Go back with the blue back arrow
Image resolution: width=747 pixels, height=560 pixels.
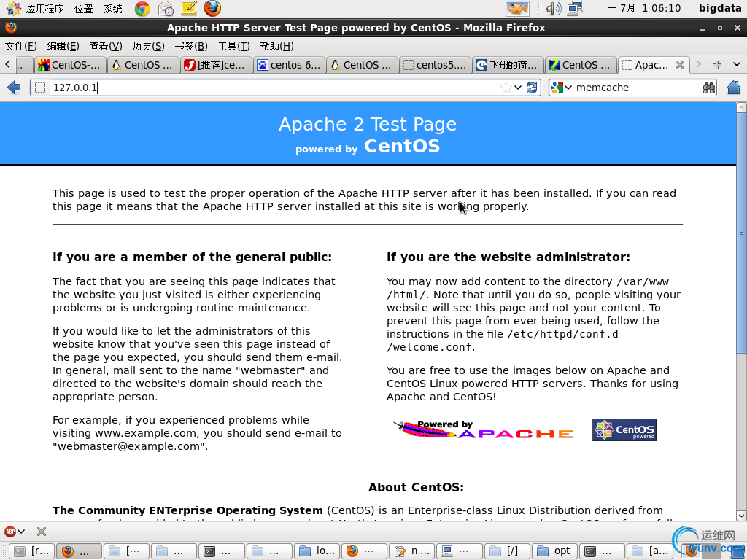tap(15, 87)
